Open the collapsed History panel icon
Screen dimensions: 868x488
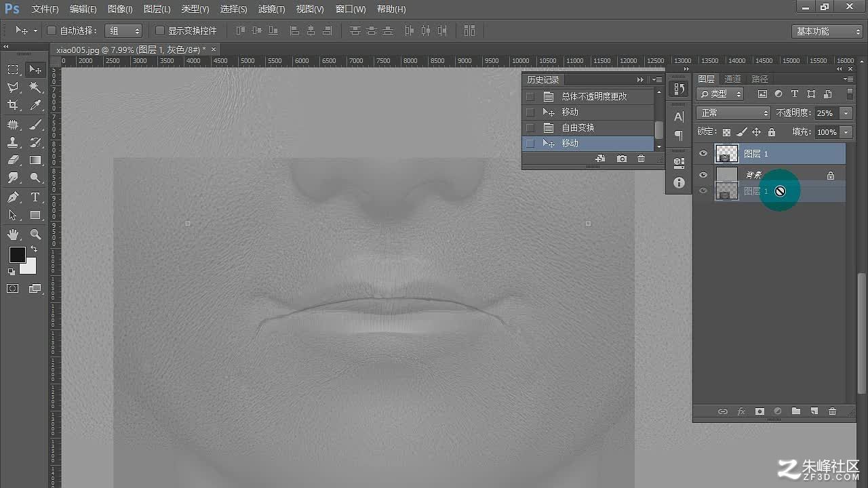[x=679, y=89]
